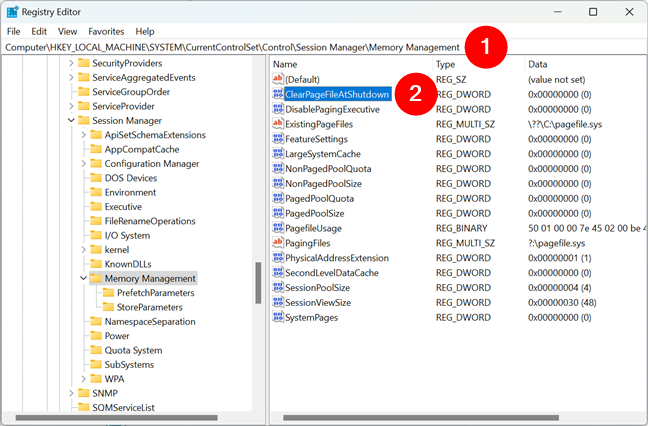Expand the SecurityProviders key

point(71,63)
